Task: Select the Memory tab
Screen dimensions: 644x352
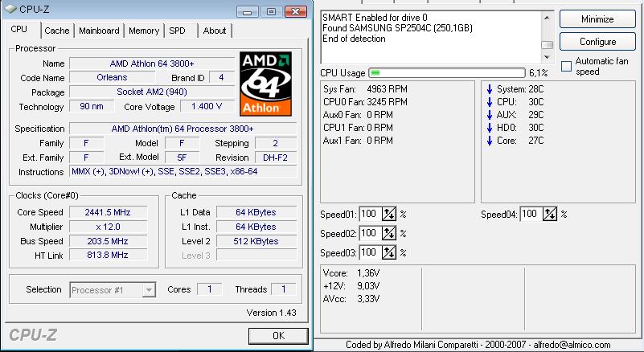Action: [144, 31]
